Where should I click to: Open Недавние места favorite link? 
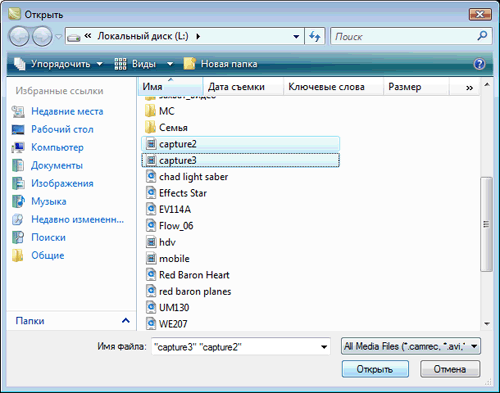tap(67, 111)
